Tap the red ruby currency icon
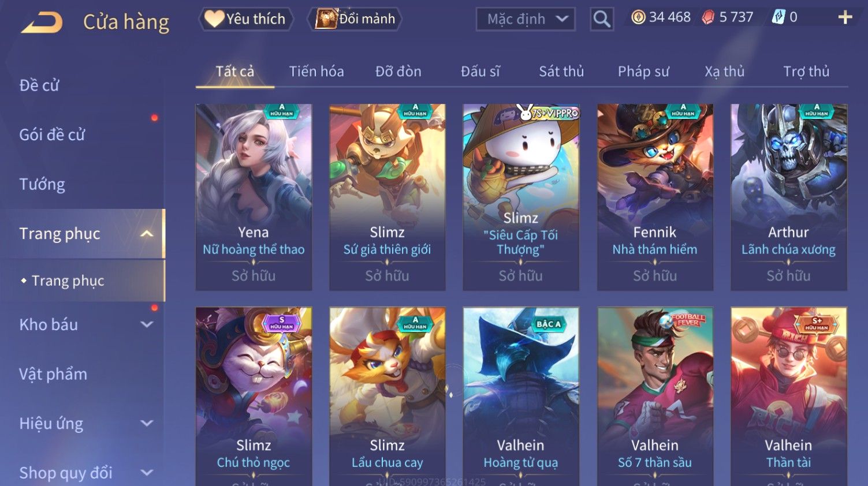 click(x=708, y=17)
